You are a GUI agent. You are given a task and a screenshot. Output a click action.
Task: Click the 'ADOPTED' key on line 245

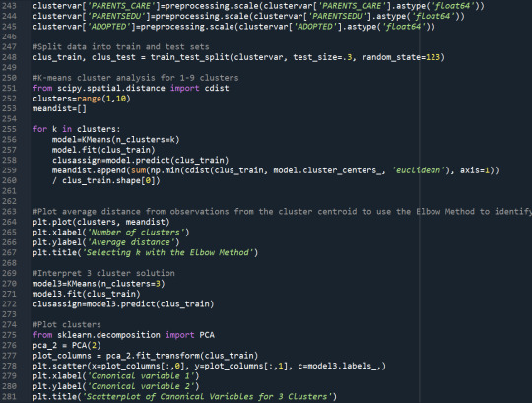(x=108, y=27)
